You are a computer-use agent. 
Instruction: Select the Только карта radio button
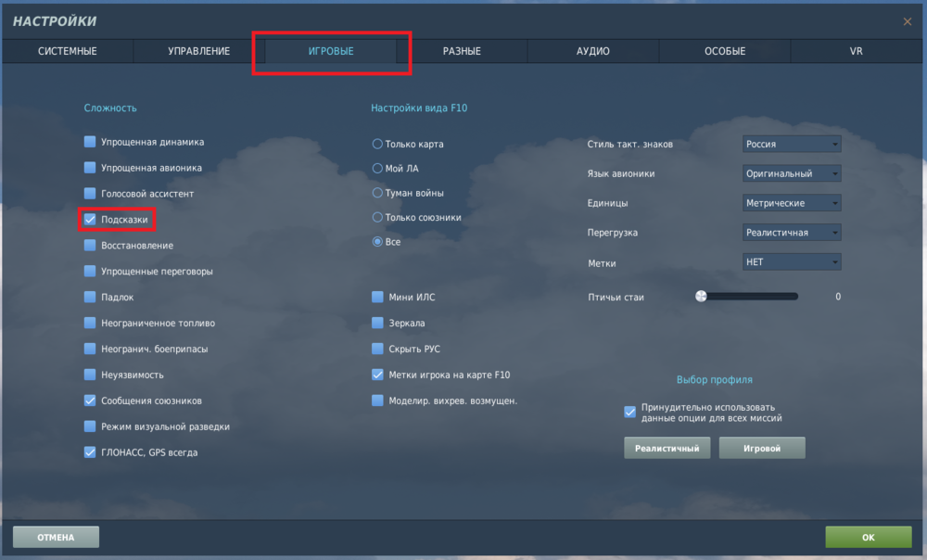point(377,144)
